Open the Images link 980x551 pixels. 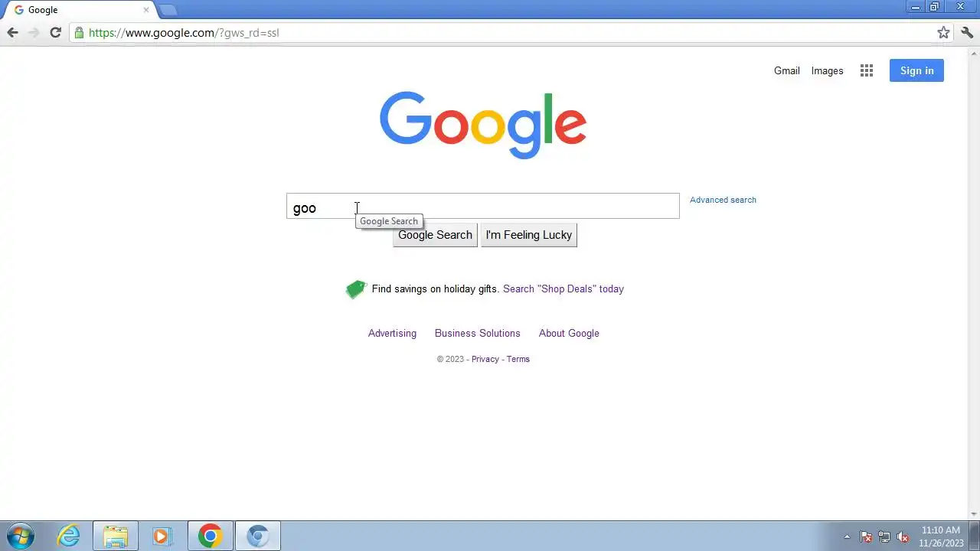point(827,70)
